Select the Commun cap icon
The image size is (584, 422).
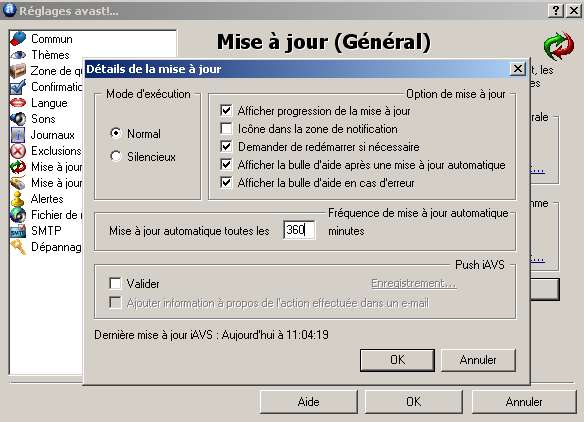(x=18, y=39)
